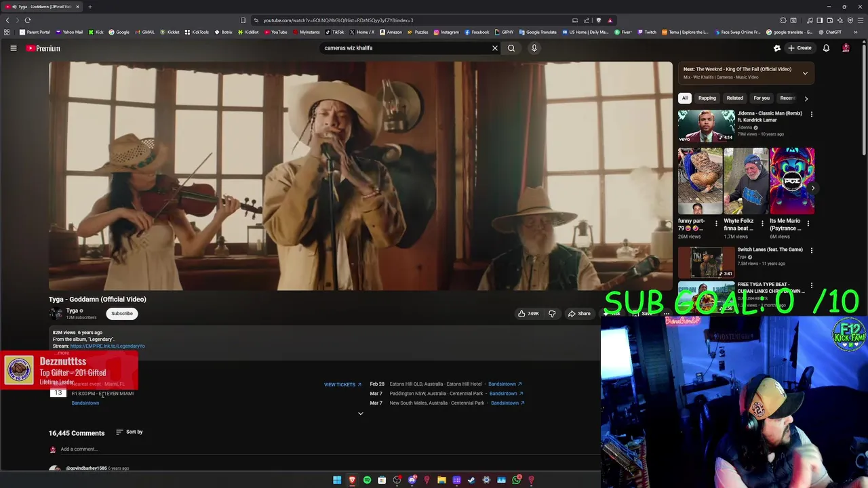This screenshot has width=868, height=488.
Task: Open the ChatGPT bookmark
Action: pyautogui.click(x=830, y=32)
